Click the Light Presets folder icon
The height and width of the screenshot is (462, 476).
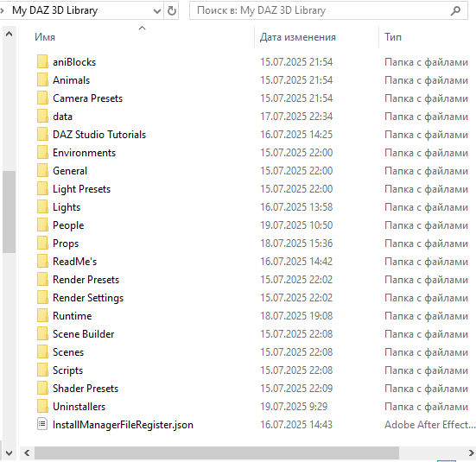pos(42,189)
